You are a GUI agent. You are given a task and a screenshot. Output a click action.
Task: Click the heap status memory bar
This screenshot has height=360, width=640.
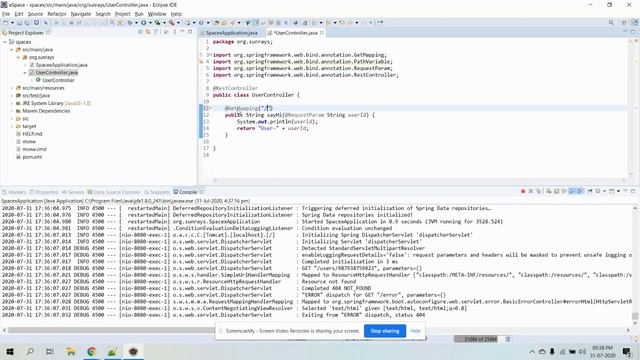tap(478, 339)
